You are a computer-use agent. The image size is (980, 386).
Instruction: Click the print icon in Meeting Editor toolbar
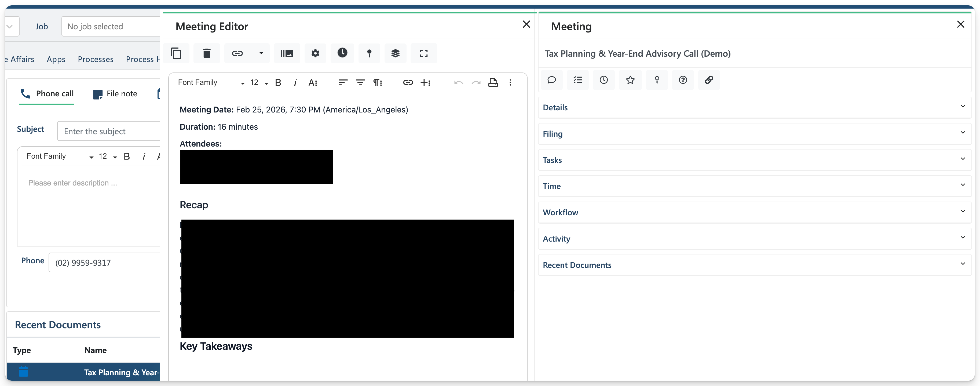coord(493,83)
